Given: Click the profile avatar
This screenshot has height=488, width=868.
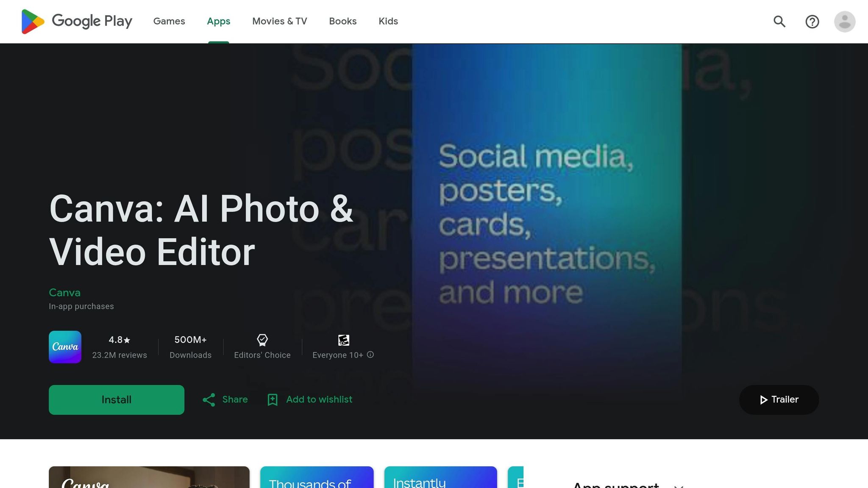Looking at the screenshot, I should [845, 21].
